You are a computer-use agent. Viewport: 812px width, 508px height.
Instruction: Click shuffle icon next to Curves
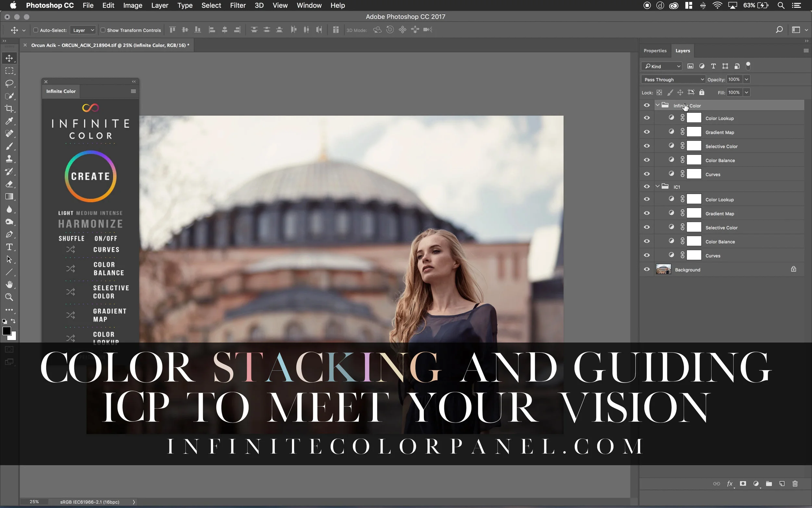(70, 249)
